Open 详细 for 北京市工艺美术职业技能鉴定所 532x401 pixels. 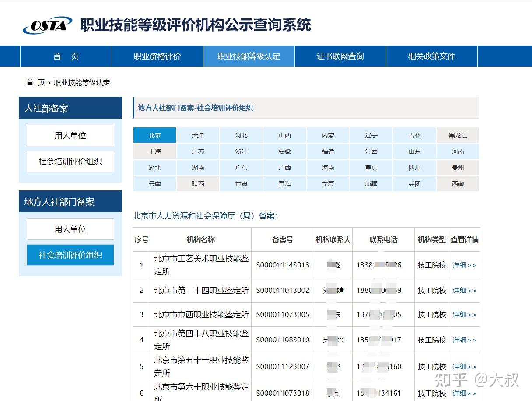coord(464,265)
